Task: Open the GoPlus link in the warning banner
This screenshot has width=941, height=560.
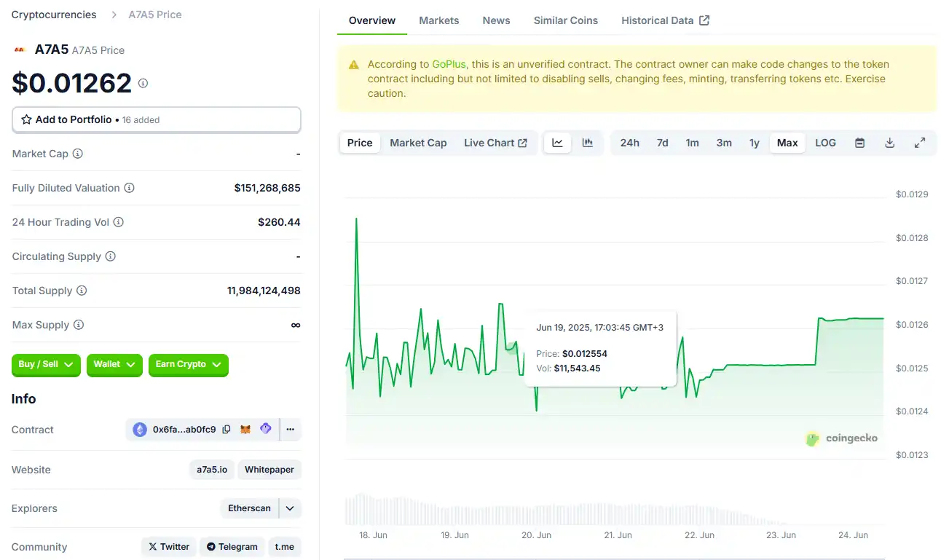Action: point(448,63)
